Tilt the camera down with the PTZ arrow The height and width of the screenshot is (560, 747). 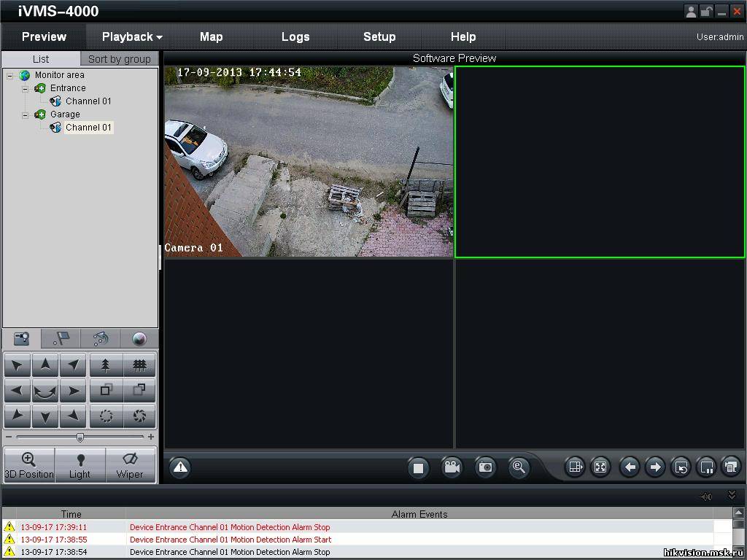(x=45, y=416)
